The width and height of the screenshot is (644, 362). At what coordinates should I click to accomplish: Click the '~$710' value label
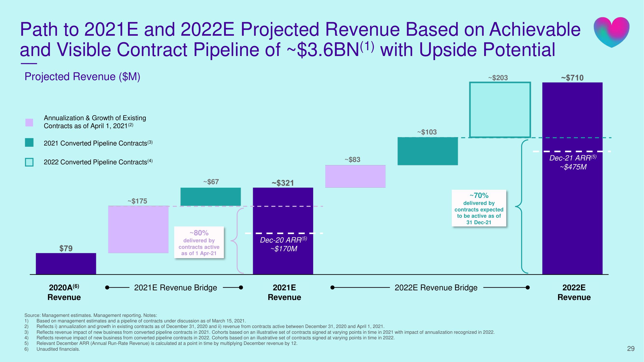coord(573,78)
